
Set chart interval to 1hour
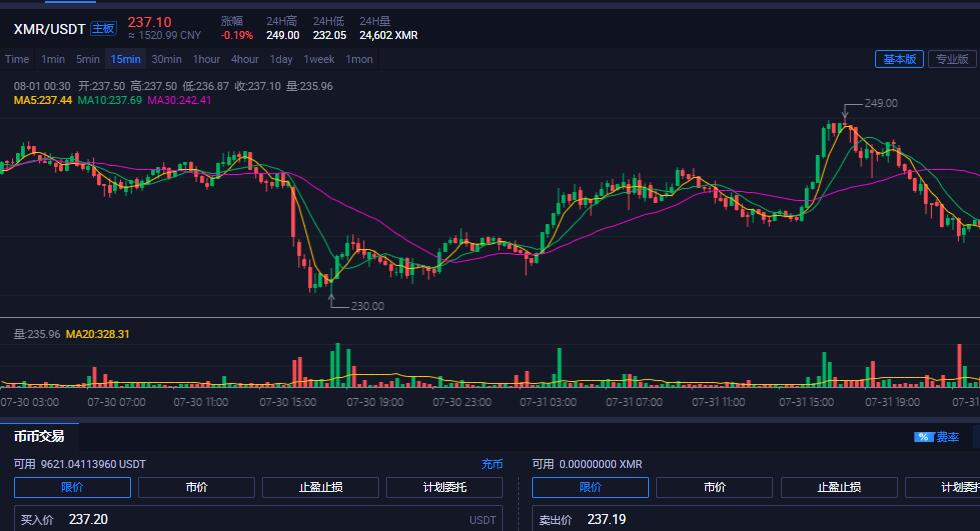coord(206,59)
